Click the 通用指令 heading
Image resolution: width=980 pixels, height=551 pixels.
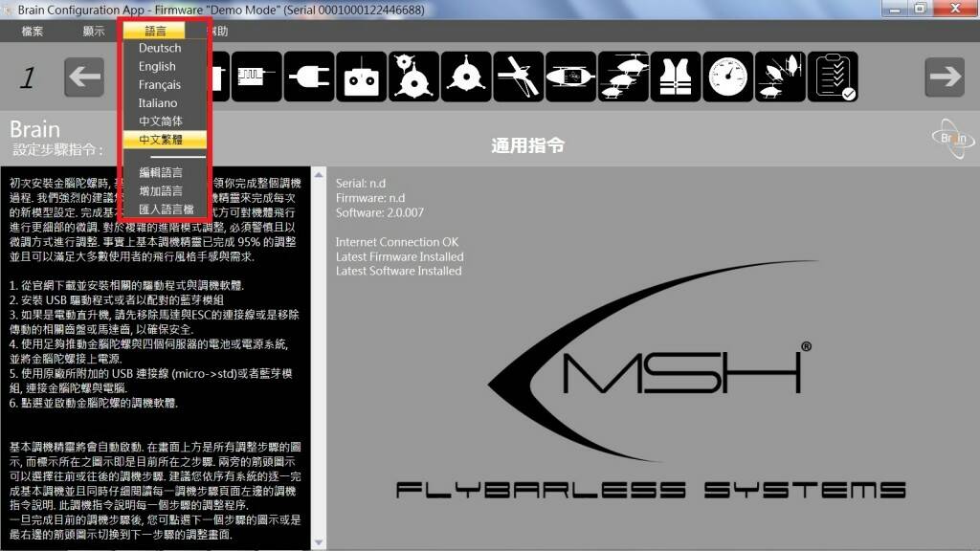coord(528,145)
